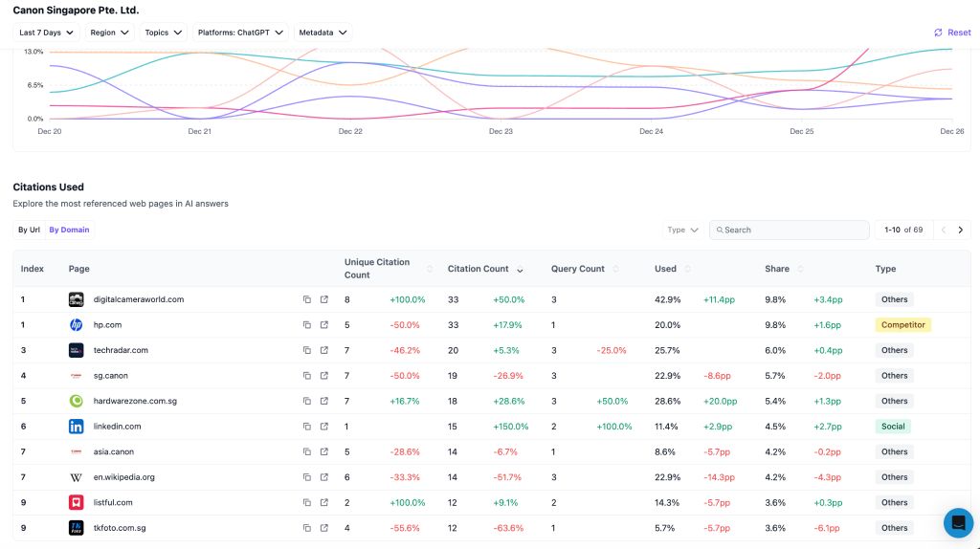Image resolution: width=980 pixels, height=549 pixels.
Task: Click Others tag in digitalcameraworld.com row
Action: [895, 299]
